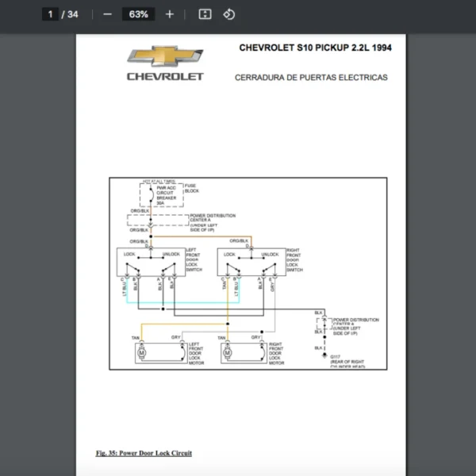Click the zoom in plus button
The height and width of the screenshot is (476, 476).
pos(170,14)
